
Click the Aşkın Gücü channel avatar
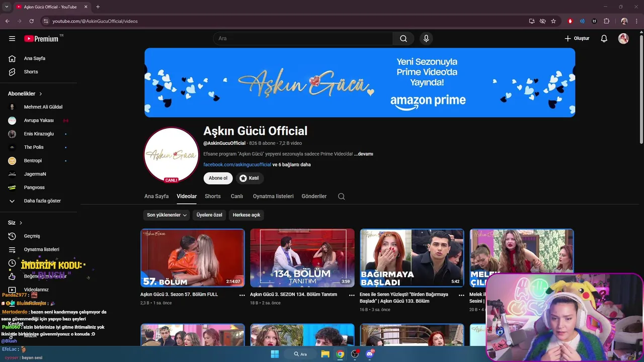(172, 155)
